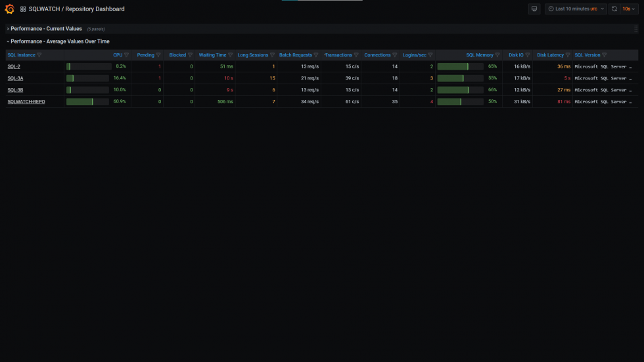Open the 10s refresh interval dropdown
644x362 pixels.
(x=630, y=9)
